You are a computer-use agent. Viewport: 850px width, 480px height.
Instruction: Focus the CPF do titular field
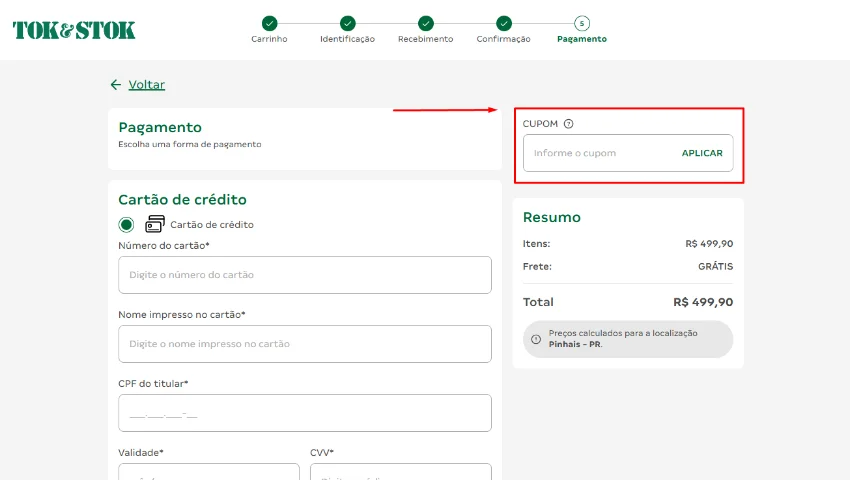click(x=305, y=413)
